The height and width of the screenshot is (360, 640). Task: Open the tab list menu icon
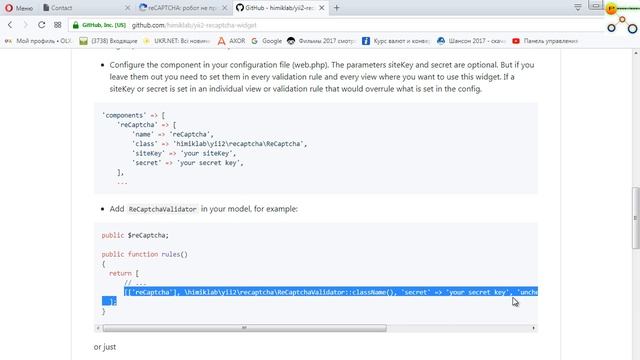tap(578, 7)
